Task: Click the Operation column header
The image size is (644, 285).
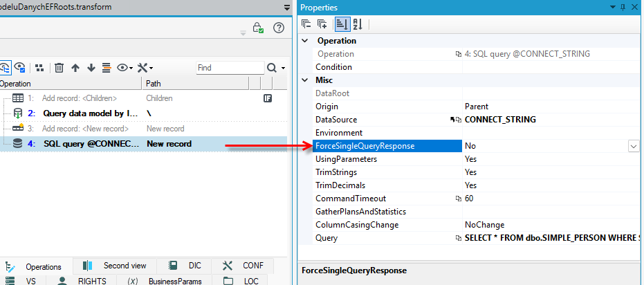Action: tap(71, 84)
